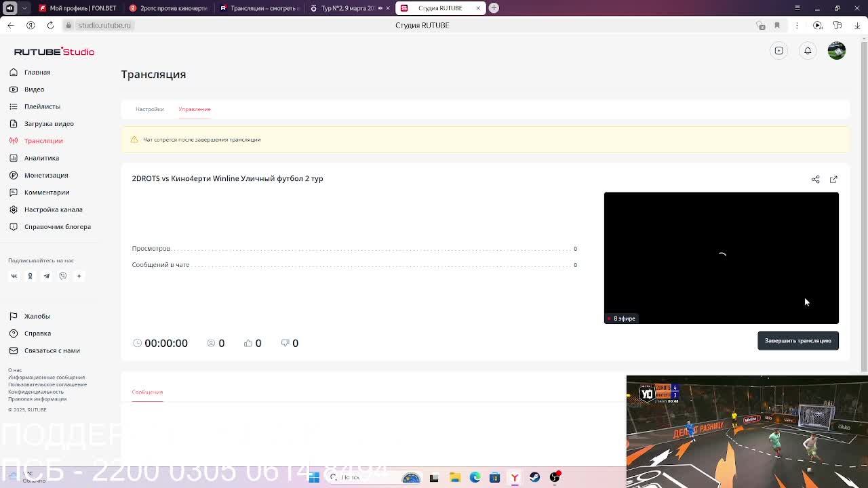Open Аналитика section
Image resolution: width=868 pixels, height=488 pixels.
[x=41, y=158]
